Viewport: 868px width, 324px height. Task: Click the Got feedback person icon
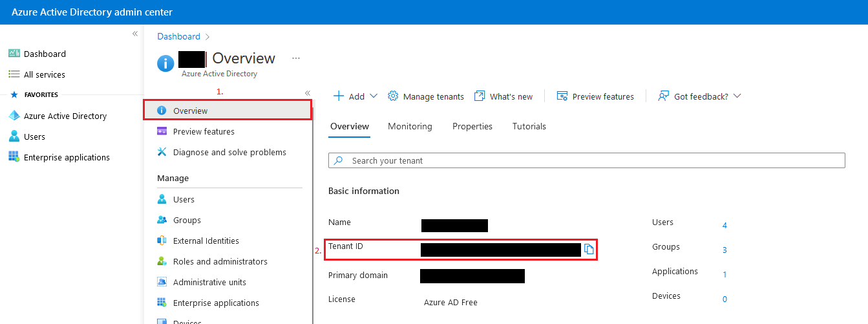click(663, 96)
